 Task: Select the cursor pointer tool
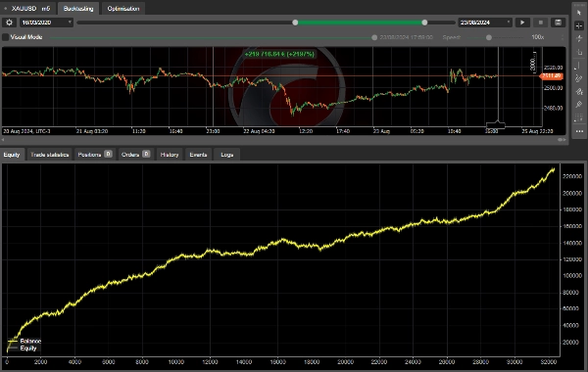pos(579,13)
